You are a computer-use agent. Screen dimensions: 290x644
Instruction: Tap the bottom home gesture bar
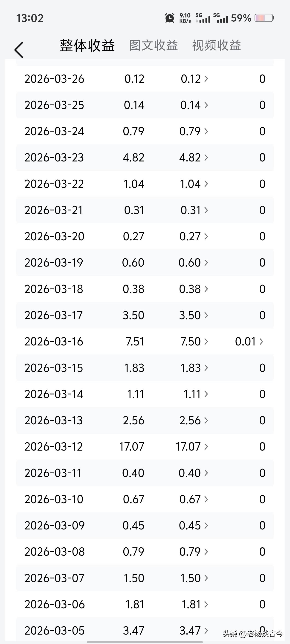coord(145,642)
